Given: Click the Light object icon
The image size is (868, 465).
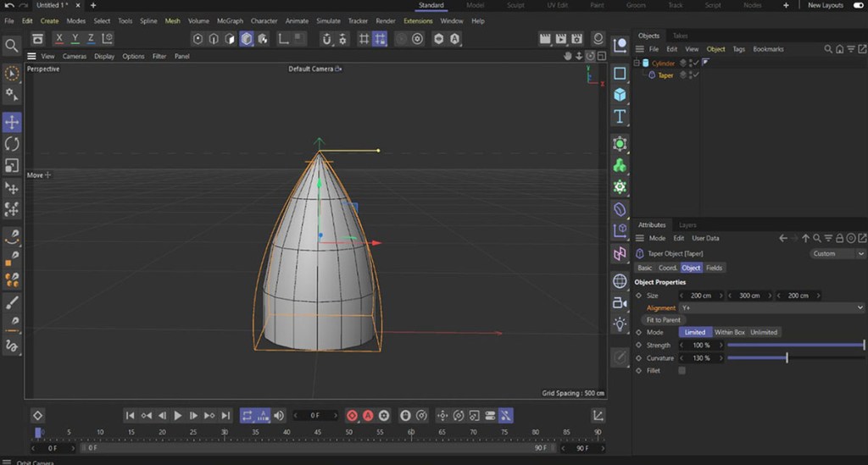Looking at the screenshot, I should click(620, 324).
